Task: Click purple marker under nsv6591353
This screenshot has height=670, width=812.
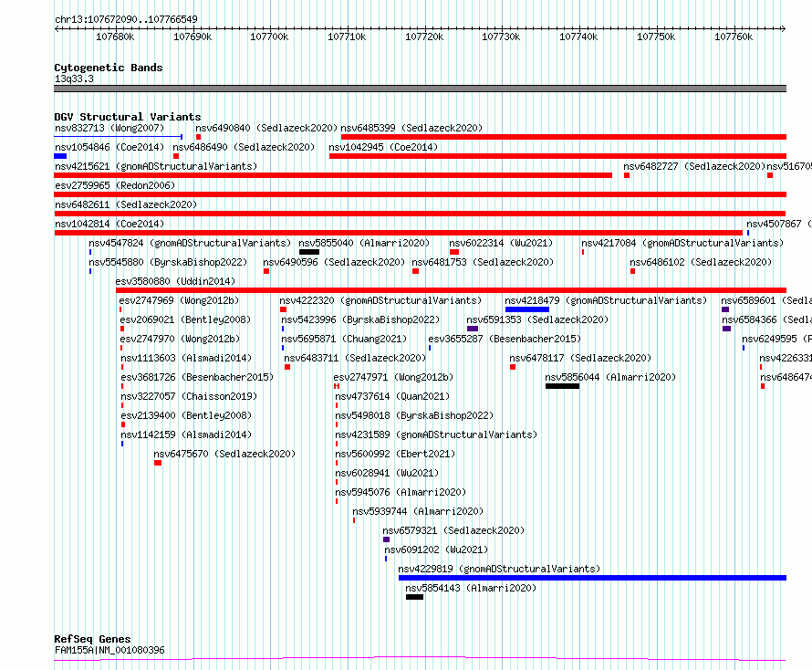Action: [x=473, y=329]
